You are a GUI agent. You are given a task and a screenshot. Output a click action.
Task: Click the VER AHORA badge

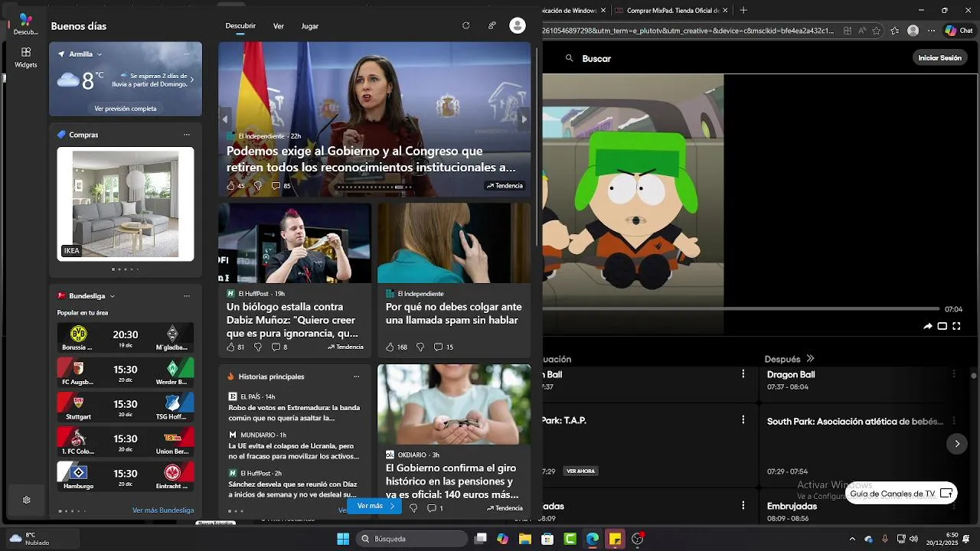click(580, 471)
